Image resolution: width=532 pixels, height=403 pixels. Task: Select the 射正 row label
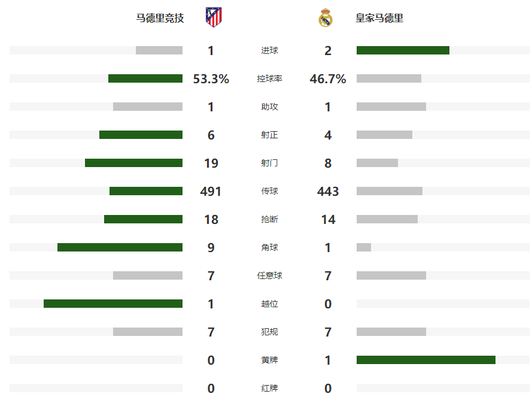pos(269,135)
